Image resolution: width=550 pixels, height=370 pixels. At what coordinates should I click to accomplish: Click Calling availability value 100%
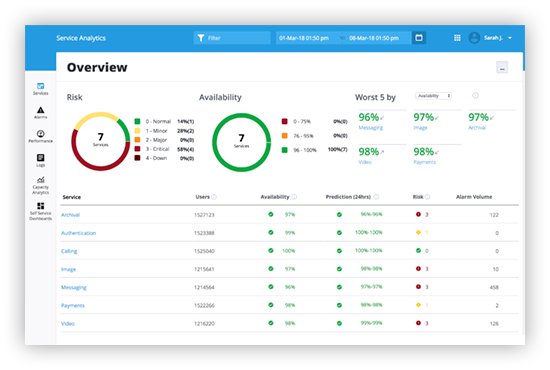pyautogui.click(x=289, y=251)
